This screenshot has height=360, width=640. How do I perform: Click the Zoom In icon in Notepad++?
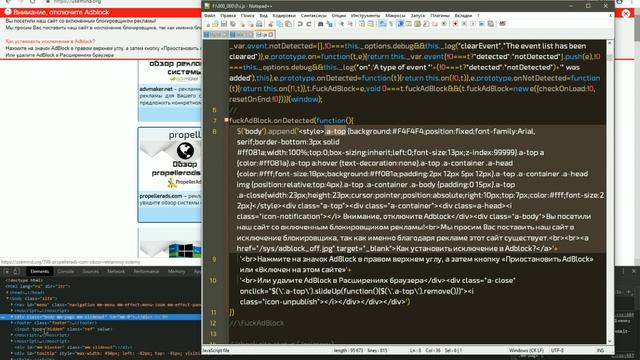(342, 24)
